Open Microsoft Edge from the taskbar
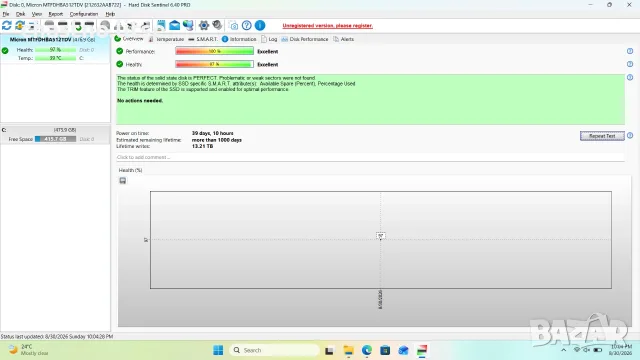Image resolution: width=640 pixels, height=360 pixels. [x=367, y=350]
